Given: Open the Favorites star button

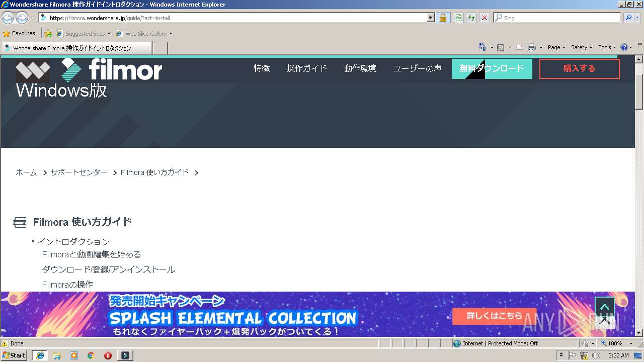Looking at the screenshot, I should [19, 33].
